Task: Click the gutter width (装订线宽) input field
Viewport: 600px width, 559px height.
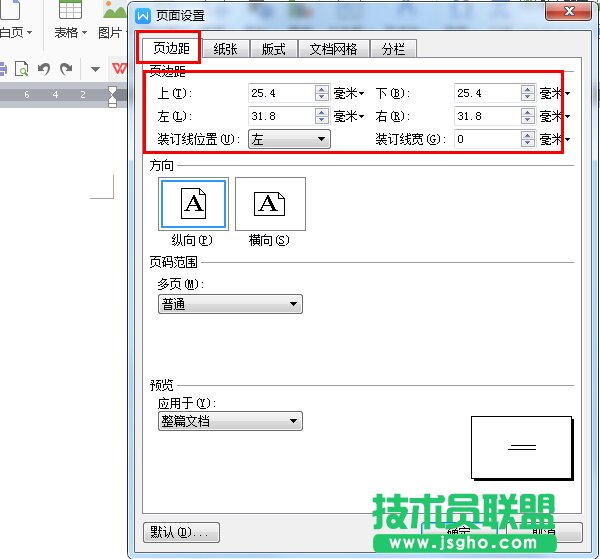Action: coord(485,140)
